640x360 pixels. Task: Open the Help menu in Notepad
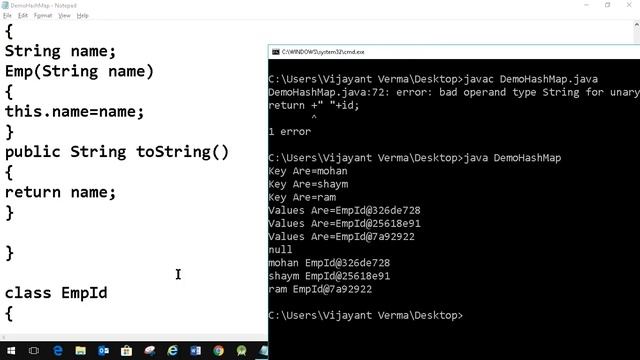(82, 16)
